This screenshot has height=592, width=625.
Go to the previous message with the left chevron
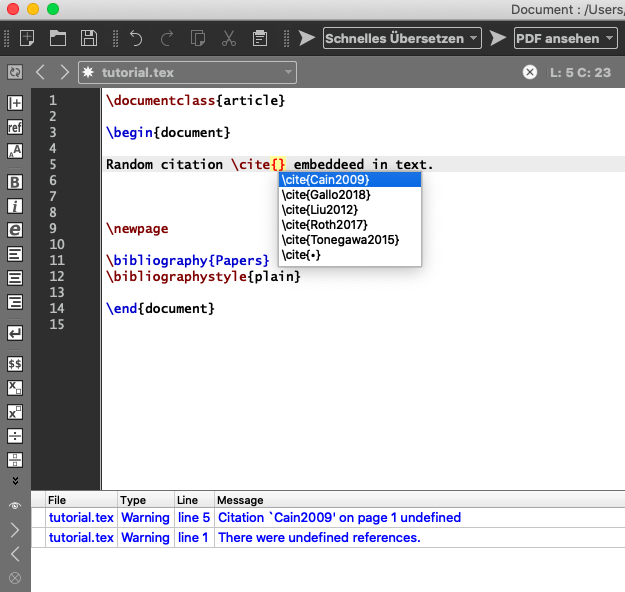[15, 554]
